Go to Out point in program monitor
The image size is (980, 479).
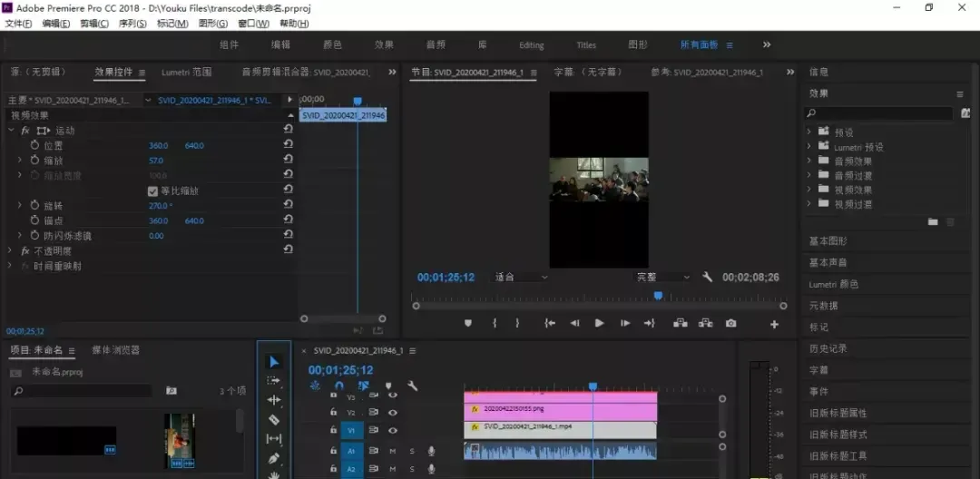pos(650,323)
